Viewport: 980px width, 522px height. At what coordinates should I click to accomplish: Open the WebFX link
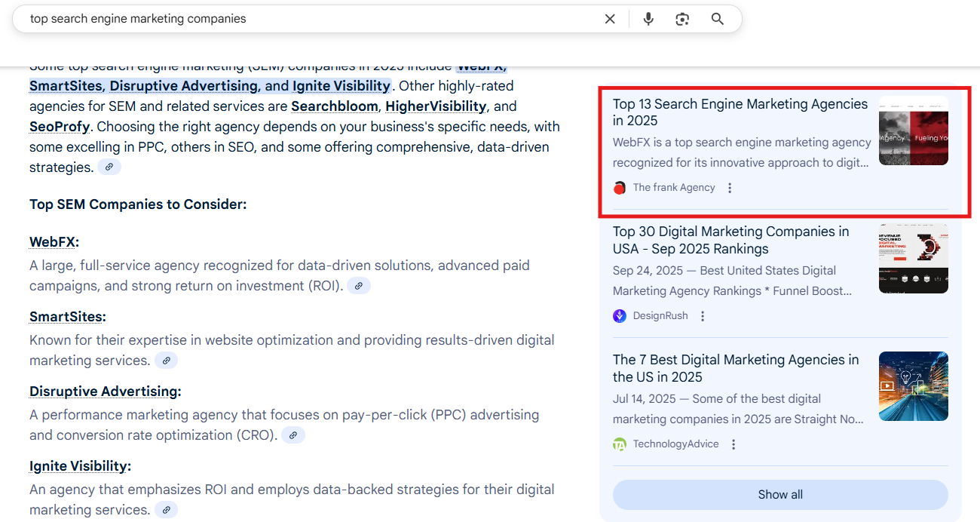point(54,241)
